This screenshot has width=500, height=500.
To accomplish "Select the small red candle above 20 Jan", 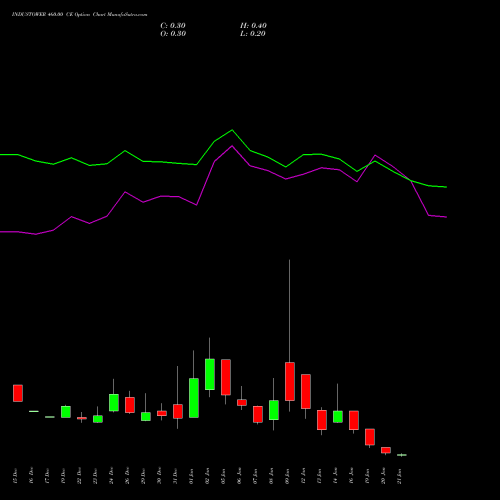I will [x=386, y=450].
